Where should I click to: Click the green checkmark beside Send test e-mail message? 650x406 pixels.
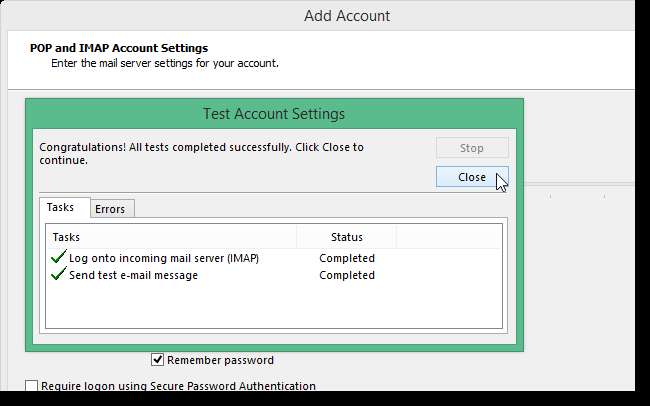point(58,274)
